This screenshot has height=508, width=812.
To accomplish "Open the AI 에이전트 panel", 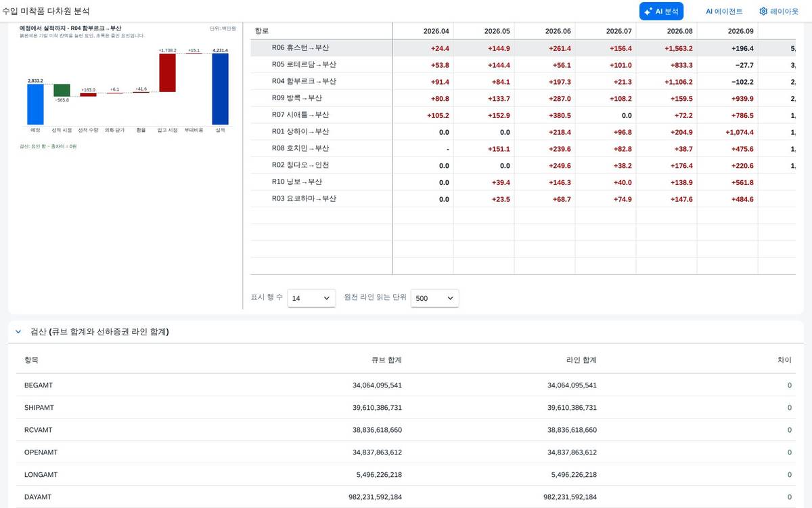I will coord(724,12).
